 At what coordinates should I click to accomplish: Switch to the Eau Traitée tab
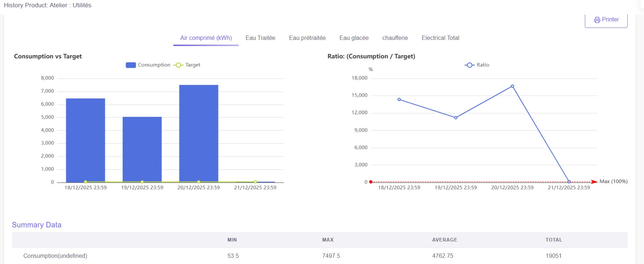[260, 38]
